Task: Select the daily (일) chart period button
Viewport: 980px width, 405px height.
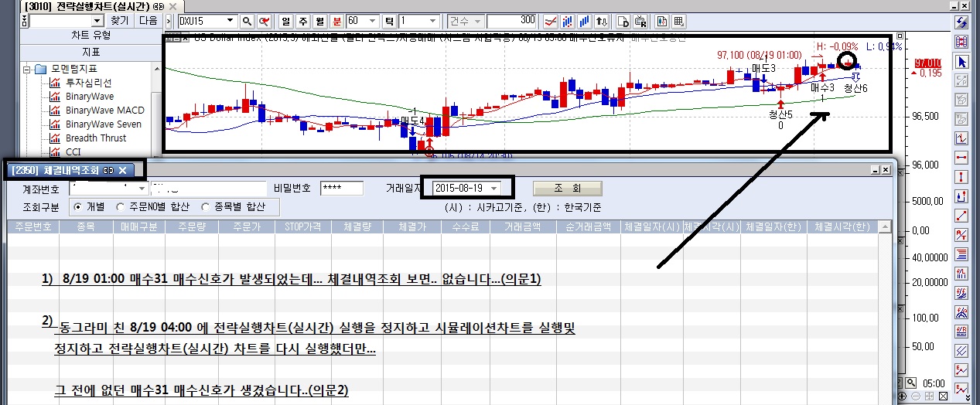Action: (x=285, y=21)
